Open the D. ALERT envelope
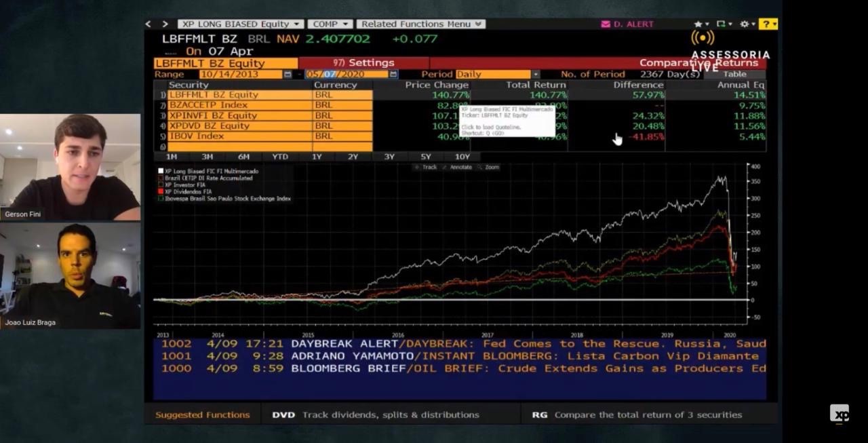 606,24
